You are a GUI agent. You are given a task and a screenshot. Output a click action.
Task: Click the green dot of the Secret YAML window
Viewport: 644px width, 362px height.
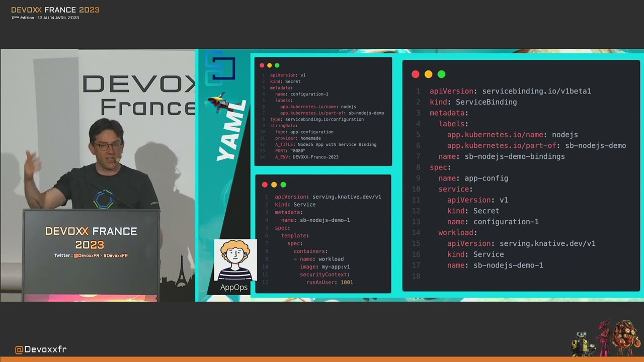tap(277, 65)
